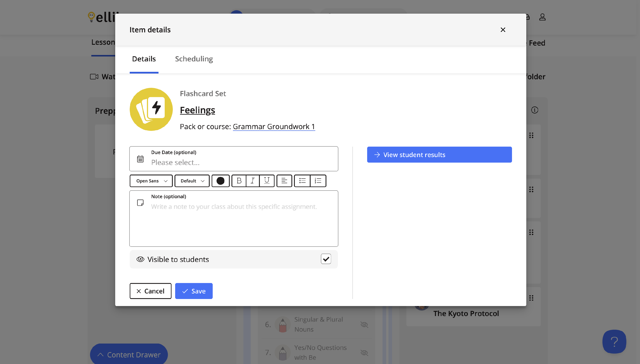Apply italic formatting to note
The image size is (640, 364).
(x=253, y=181)
